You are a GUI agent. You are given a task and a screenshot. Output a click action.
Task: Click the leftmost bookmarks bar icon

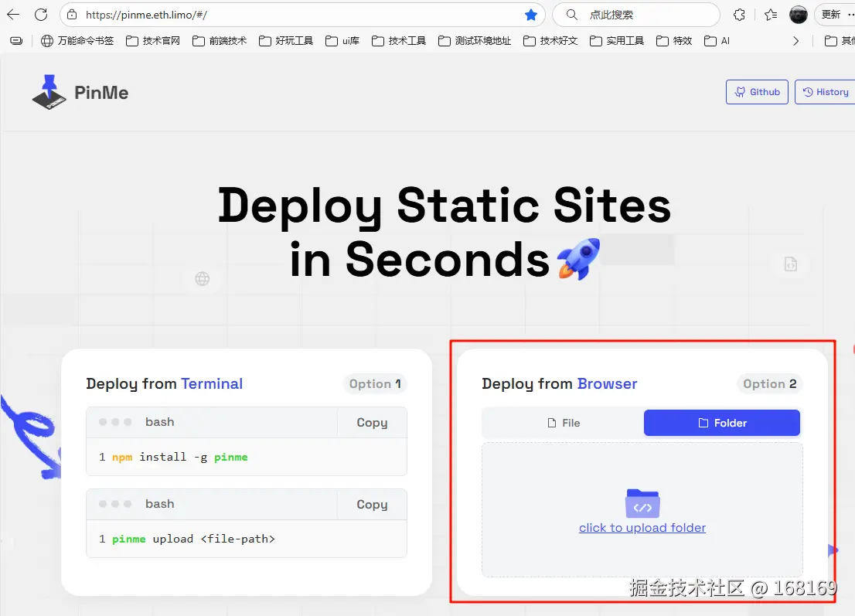[x=17, y=41]
